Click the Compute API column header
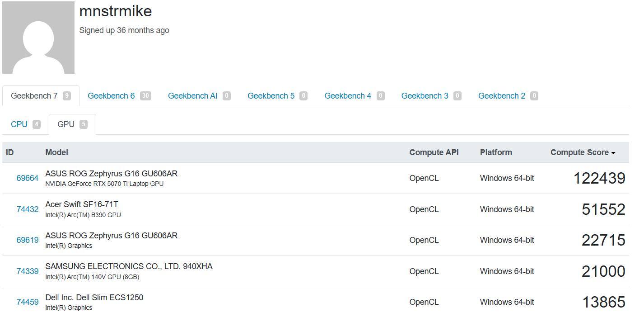Screen dimensions: 644x322 click(434, 152)
